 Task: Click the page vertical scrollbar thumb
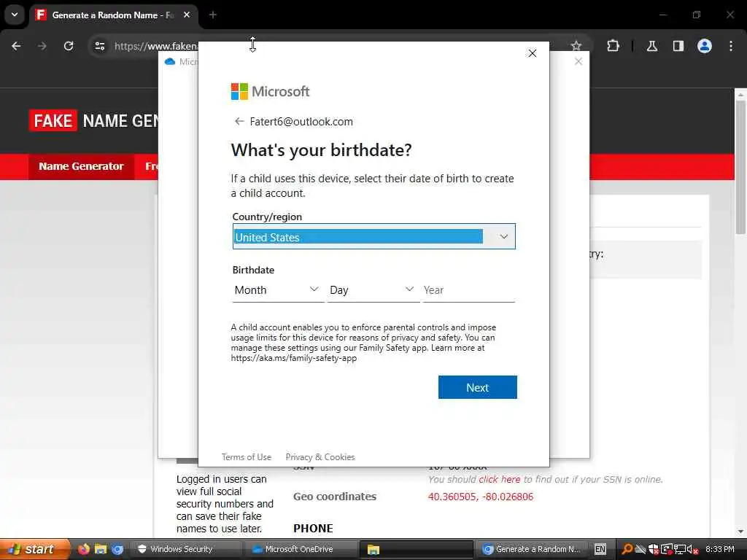(740, 167)
